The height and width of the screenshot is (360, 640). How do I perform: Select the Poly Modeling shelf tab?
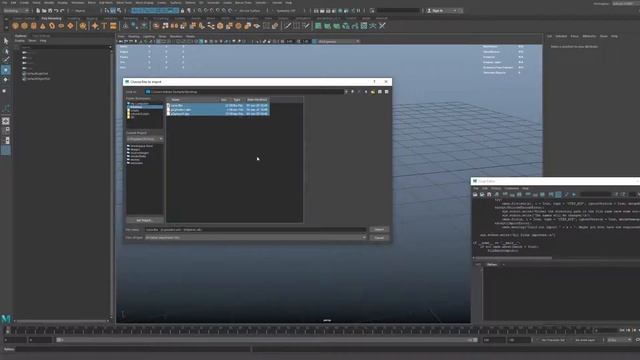51,18
